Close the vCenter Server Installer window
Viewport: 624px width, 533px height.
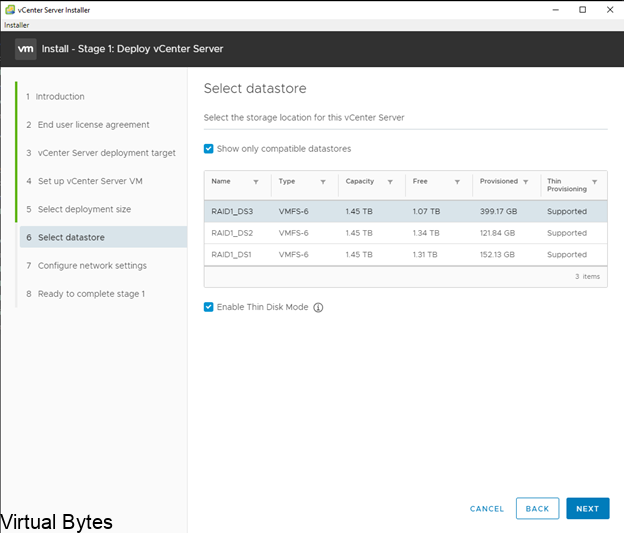pos(610,10)
